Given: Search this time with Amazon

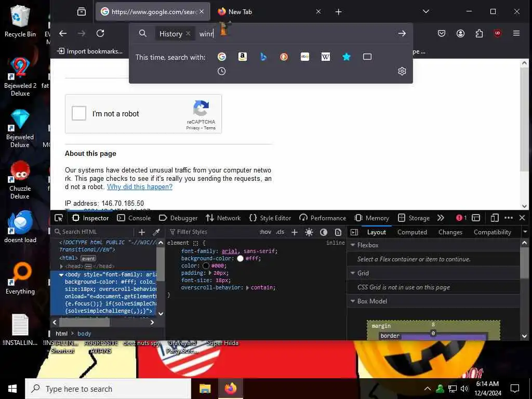Looking at the screenshot, I should point(242,57).
